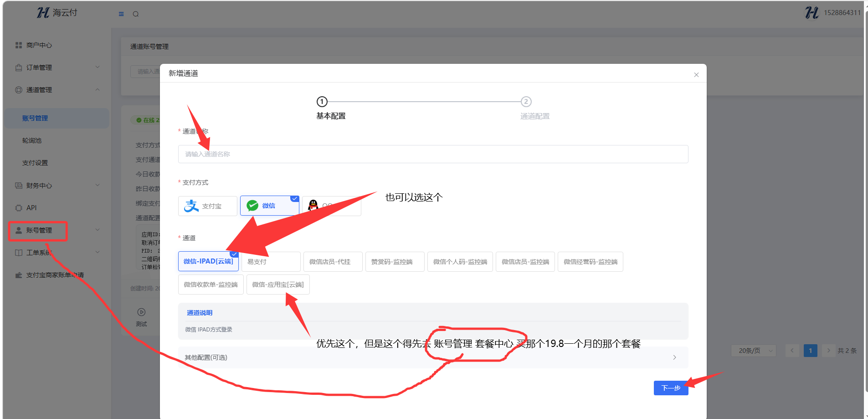Go to the next page arrow

(829, 351)
